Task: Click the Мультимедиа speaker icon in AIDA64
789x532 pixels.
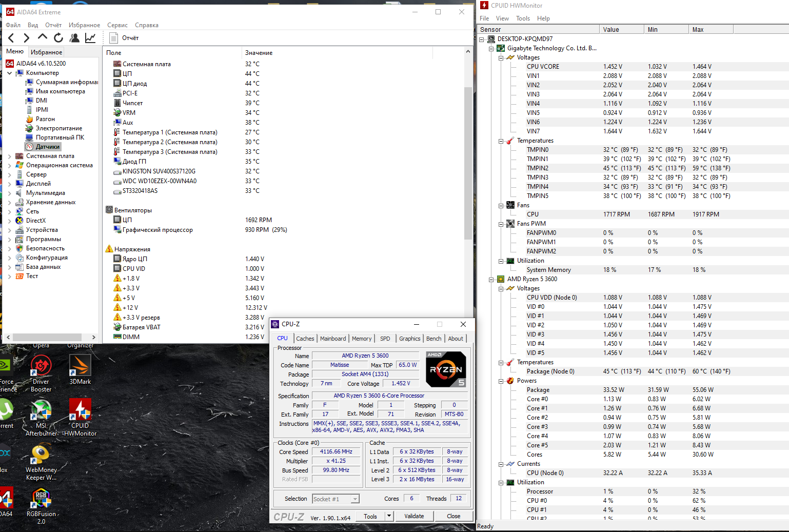Action: (19, 193)
